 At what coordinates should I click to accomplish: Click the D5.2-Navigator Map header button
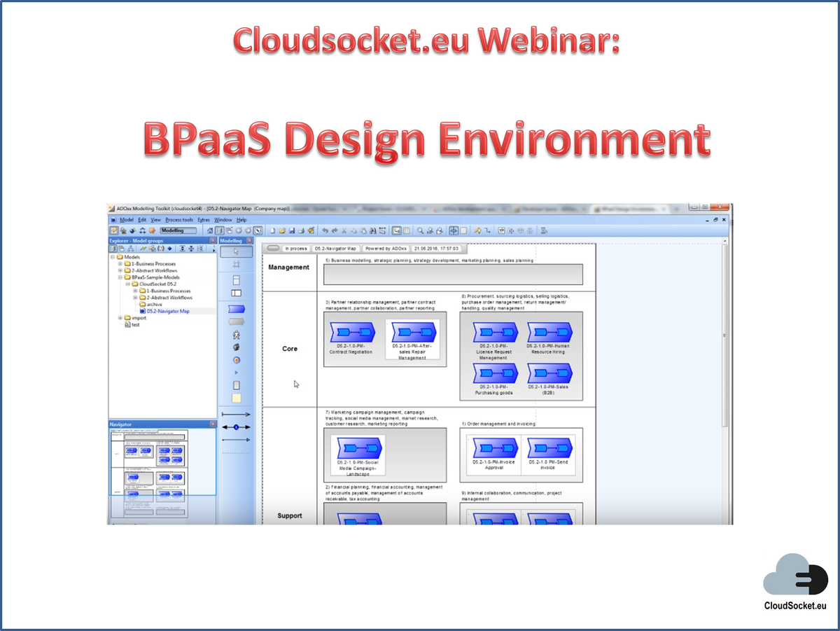pyautogui.click(x=336, y=248)
